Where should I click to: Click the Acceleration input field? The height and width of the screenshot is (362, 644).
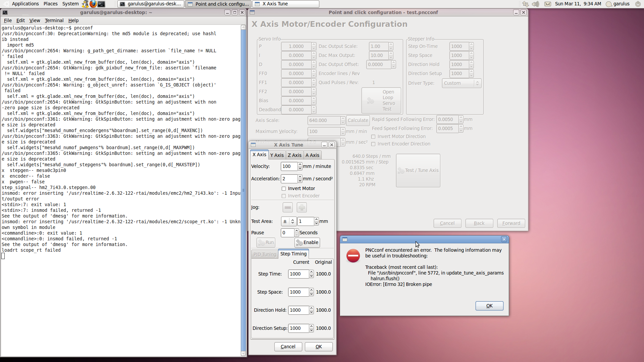(289, 179)
